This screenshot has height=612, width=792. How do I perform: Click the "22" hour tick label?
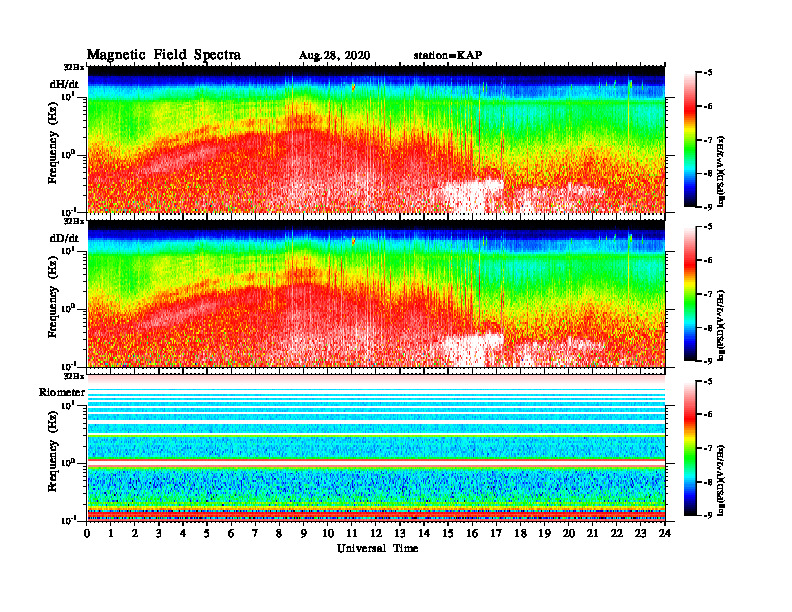(617, 533)
